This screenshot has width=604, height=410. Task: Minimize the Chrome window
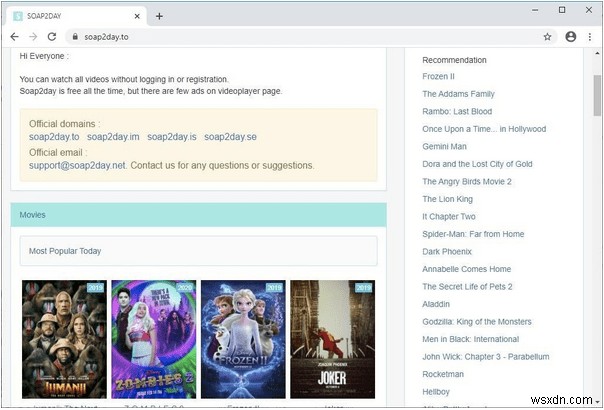[535, 10]
